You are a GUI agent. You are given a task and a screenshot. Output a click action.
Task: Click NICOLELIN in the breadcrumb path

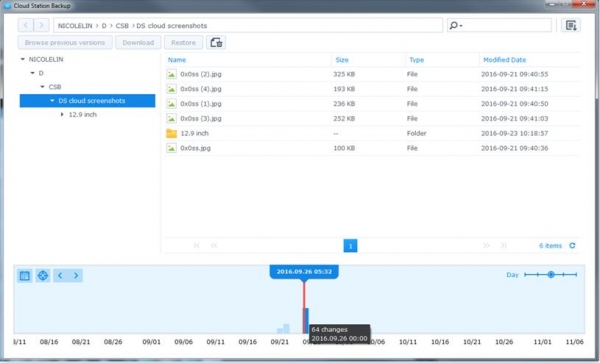(x=75, y=26)
